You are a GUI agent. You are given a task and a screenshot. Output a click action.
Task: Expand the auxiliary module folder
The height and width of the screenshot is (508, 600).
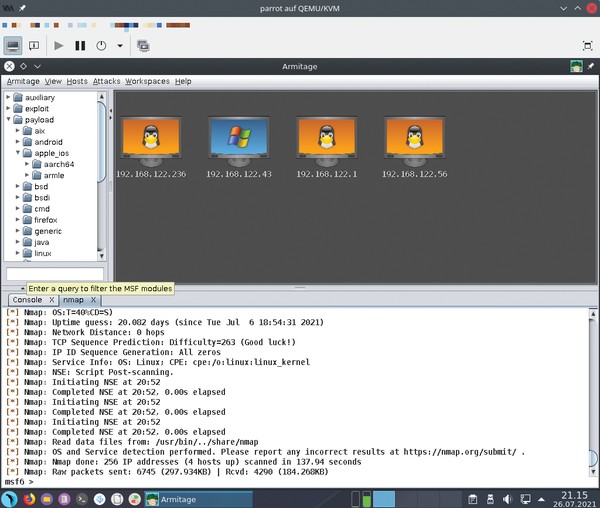[8, 97]
